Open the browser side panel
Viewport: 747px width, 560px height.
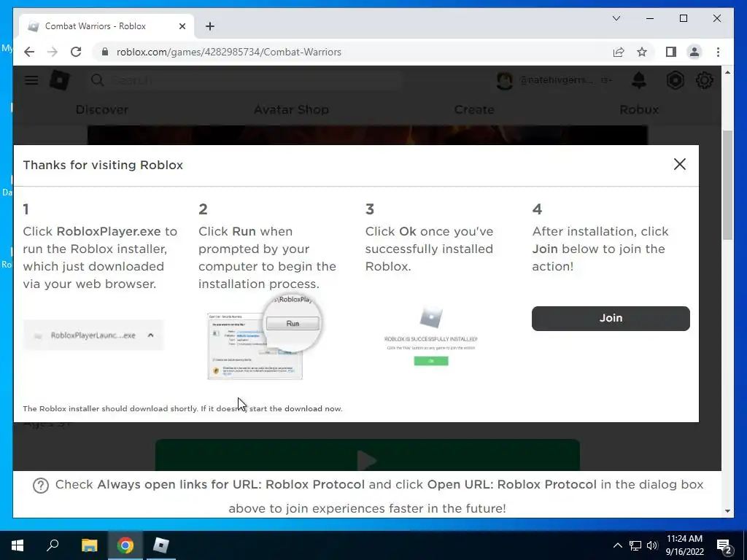coord(671,52)
